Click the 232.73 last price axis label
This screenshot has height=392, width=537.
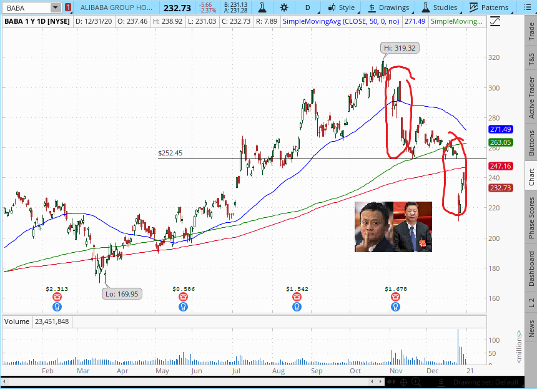[x=500, y=188]
